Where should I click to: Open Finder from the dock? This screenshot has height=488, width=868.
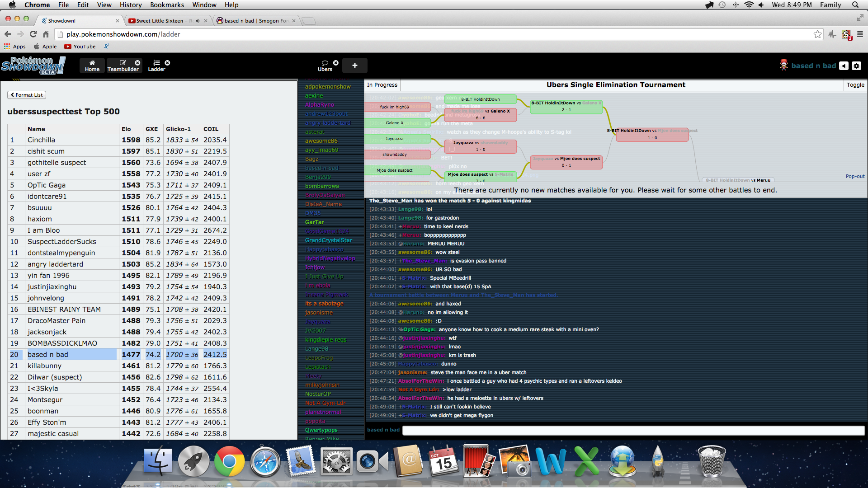pyautogui.click(x=158, y=461)
